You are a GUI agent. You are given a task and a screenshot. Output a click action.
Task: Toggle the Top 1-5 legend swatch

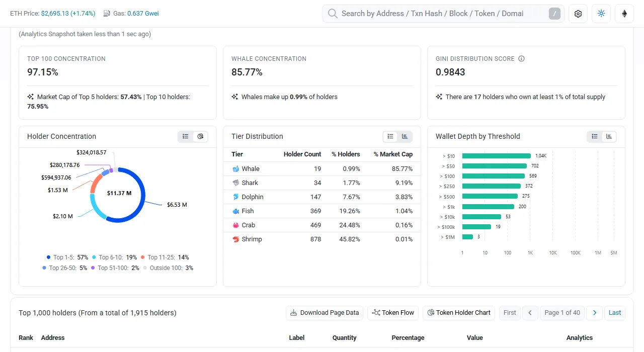(48, 257)
